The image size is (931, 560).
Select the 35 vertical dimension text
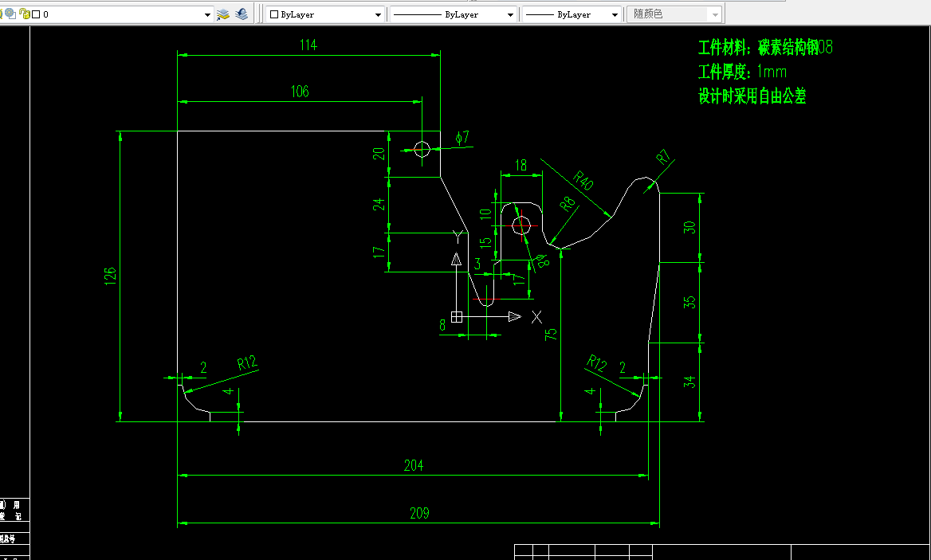[689, 302]
